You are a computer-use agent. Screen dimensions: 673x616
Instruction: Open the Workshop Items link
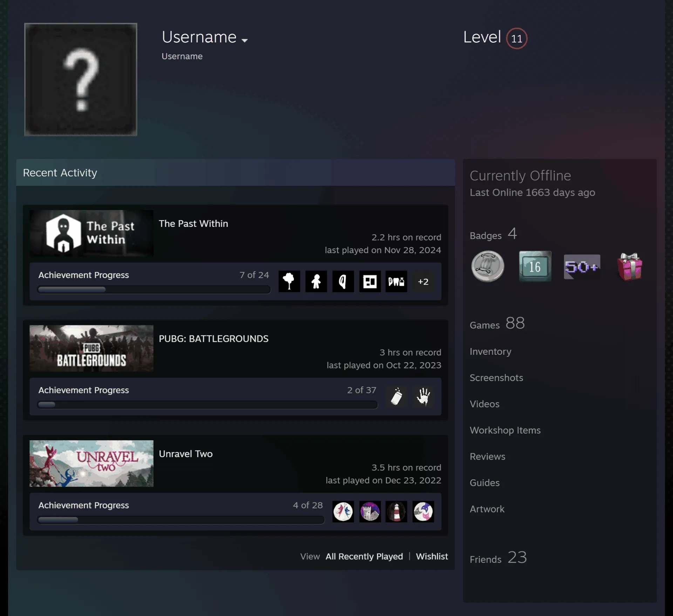(x=505, y=430)
